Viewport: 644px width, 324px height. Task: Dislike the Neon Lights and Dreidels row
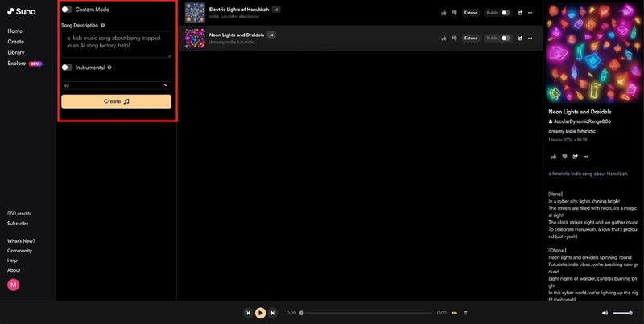[454, 38]
